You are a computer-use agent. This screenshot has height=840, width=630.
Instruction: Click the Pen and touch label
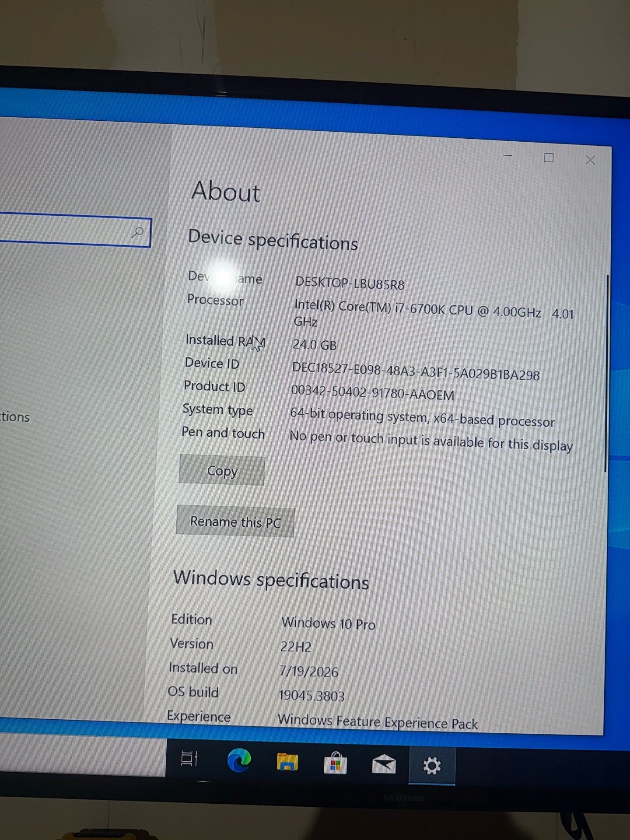[x=223, y=433]
